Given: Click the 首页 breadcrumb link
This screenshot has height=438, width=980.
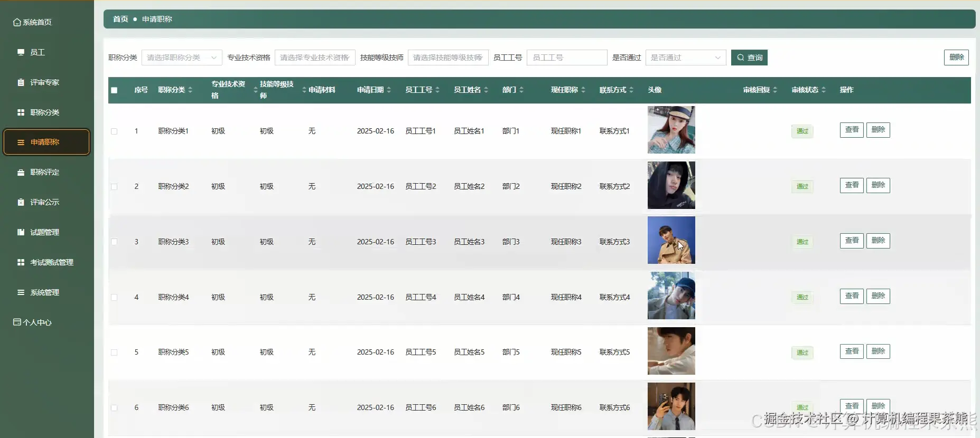Looking at the screenshot, I should pyautogui.click(x=120, y=19).
